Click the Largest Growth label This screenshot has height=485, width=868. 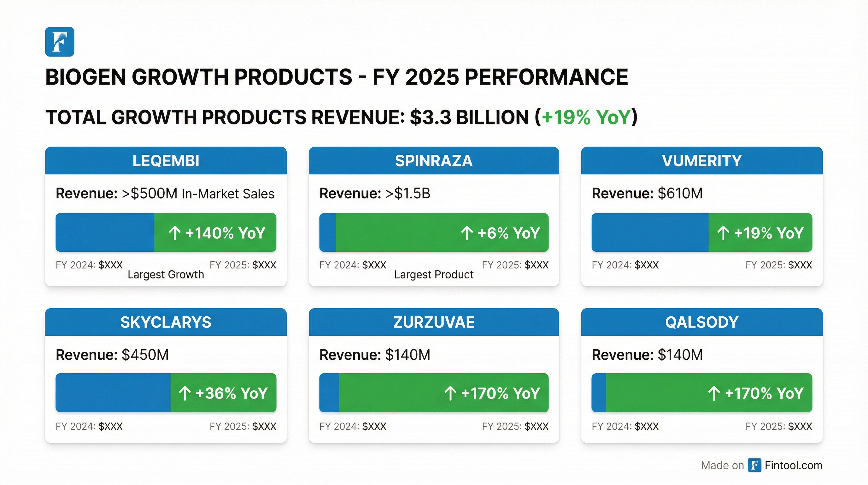click(166, 274)
